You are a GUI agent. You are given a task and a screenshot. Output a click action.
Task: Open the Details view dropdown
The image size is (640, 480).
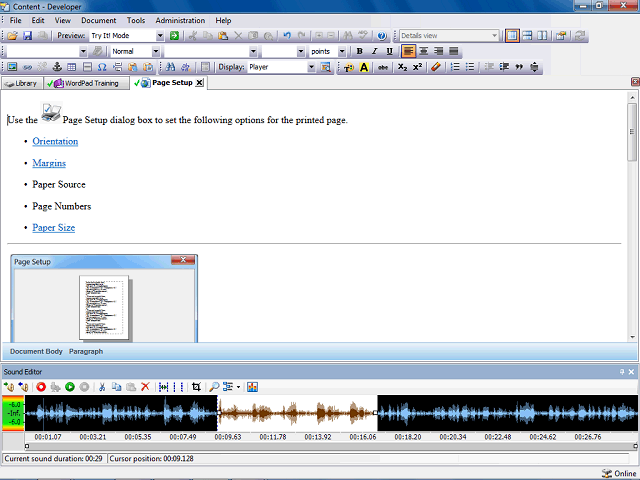(x=494, y=36)
